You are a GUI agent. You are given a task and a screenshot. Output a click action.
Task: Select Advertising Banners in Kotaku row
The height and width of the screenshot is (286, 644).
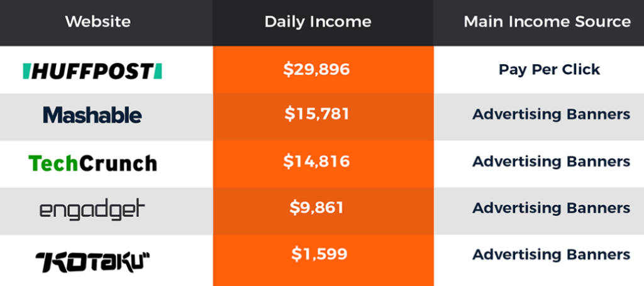click(551, 255)
